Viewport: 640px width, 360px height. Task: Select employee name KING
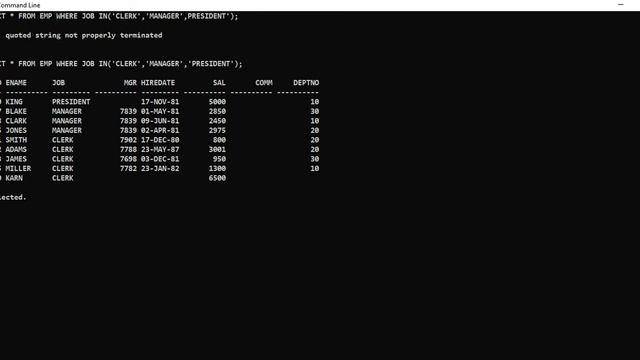tap(14, 102)
